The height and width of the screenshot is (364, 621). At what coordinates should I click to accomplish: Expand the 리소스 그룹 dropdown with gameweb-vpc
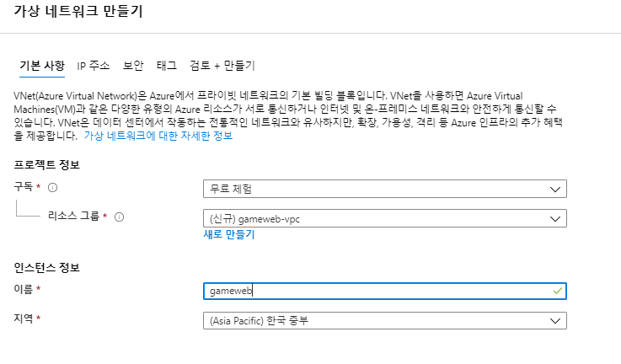tap(385, 218)
